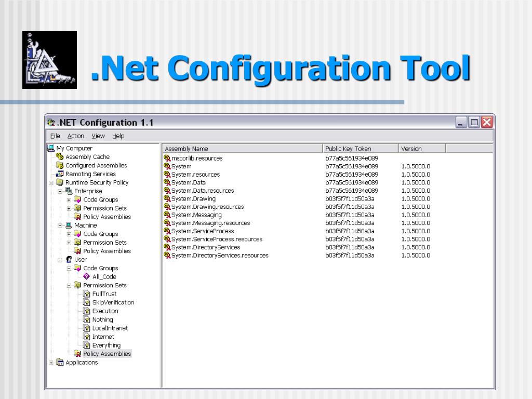The width and height of the screenshot is (532, 399).
Task: Select the System.ServiceProcess.resources row
Action: tap(297, 239)
